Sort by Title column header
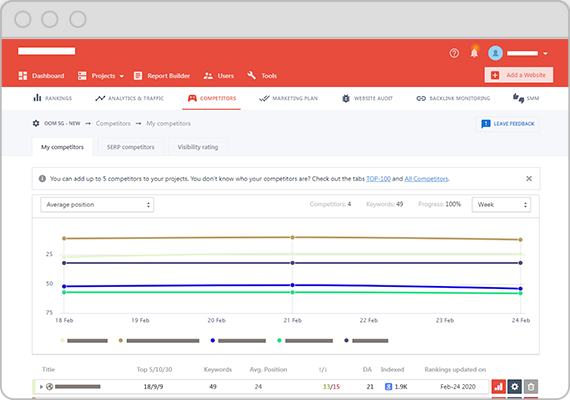Viewport: 570px width, 400px height. click(x=48, y=369)
